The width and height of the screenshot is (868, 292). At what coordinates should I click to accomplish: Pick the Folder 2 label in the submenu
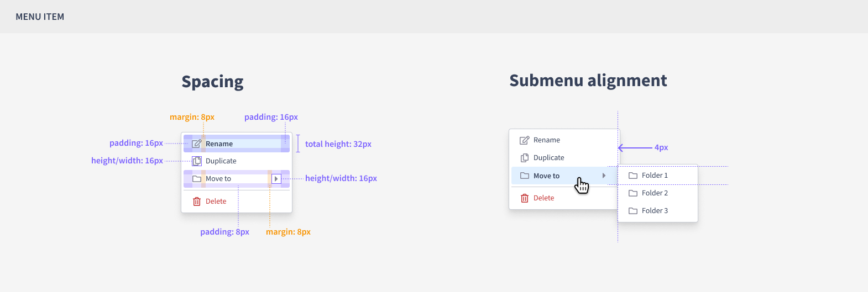pos(655,193)
